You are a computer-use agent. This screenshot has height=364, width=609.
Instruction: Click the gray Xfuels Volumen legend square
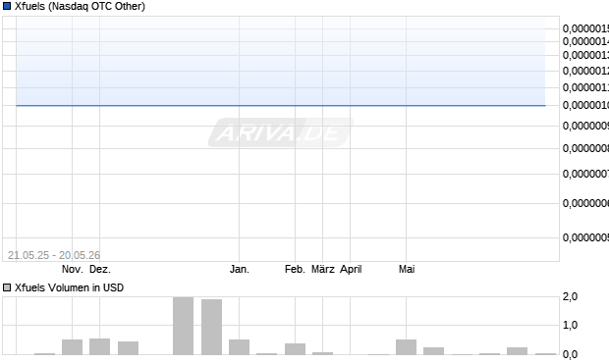click(7, 287)
